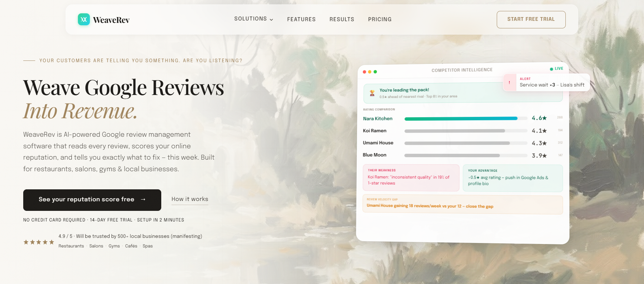Click the 3.9 star rating value

point(539,155)
